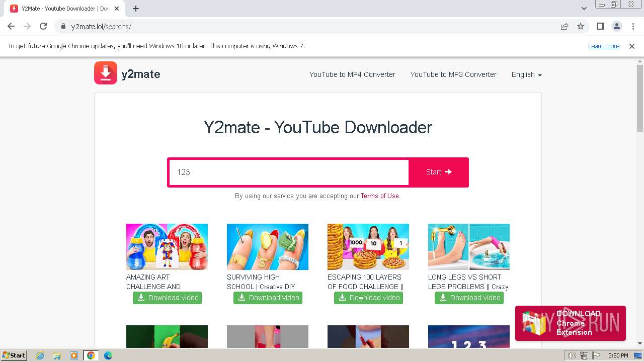The image size is (644, 362).
Task: Click the Download Chrome Extension banner
Action: pyautogui.click(x=571, y=323)
